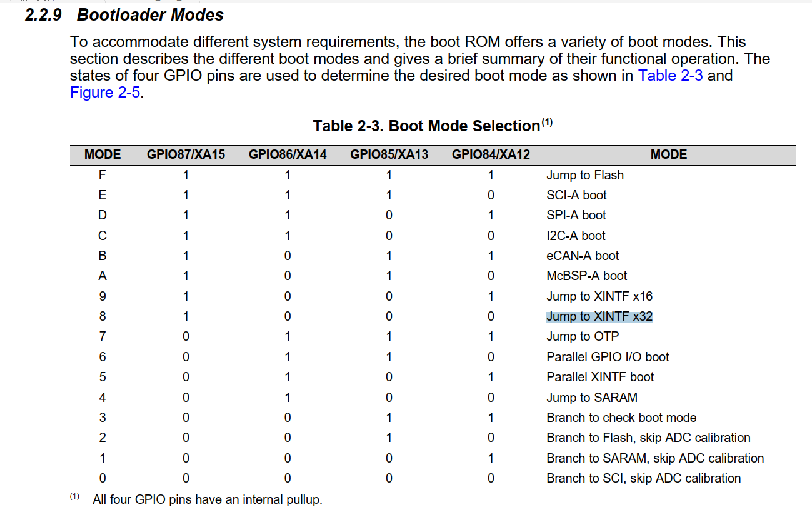The width and height of the screenshot is (812, 512).
Task: Click the McBSP-A boot table entry
Action: (586, 276)
